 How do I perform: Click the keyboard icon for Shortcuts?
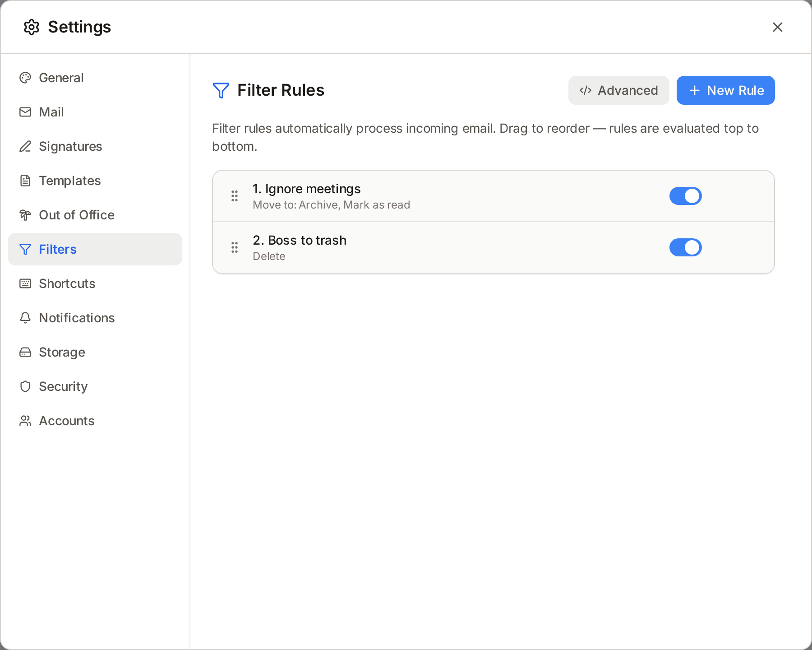point(25,283)
